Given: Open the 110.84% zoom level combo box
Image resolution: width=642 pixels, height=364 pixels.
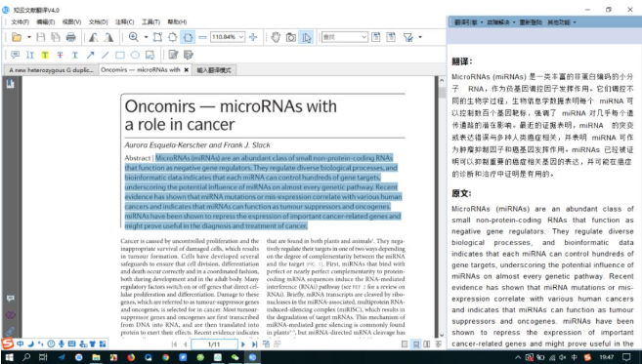Looking at the screenshot, I should pos(228,37).
